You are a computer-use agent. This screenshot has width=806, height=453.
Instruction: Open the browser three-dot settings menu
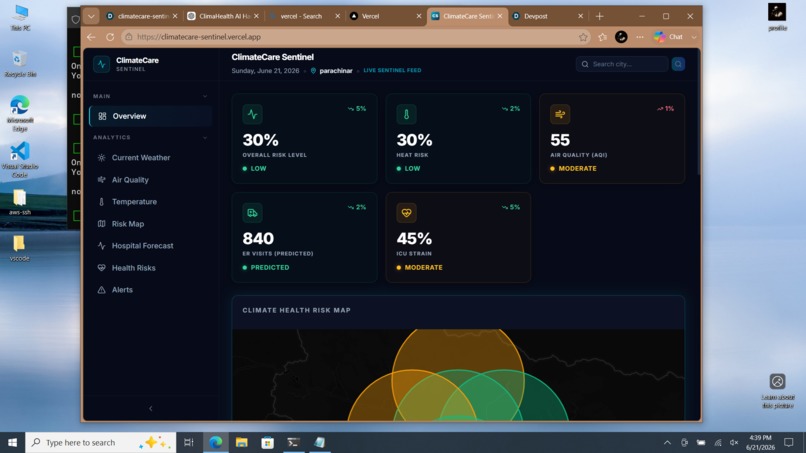pos(639,37)
